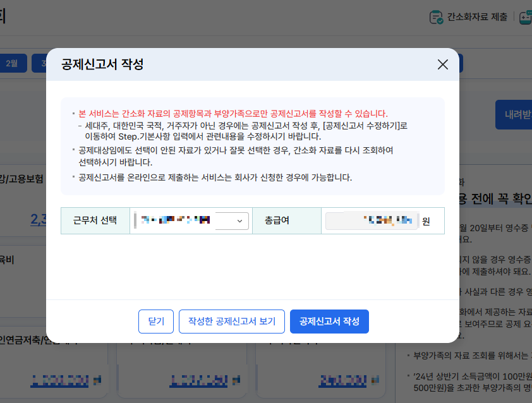The height and width of the screenshot is (403, 532).
Task: Click the 내려받기 button behind the dialog
Action: 514,115
